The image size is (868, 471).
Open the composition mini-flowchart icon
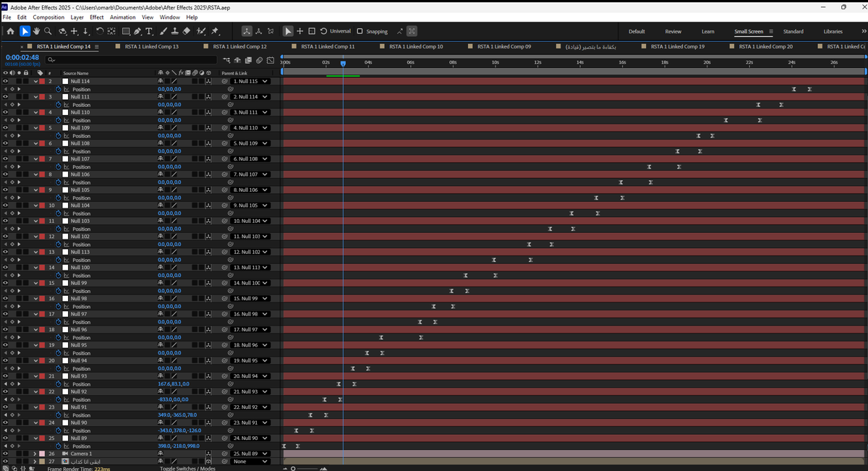point(227,60)
